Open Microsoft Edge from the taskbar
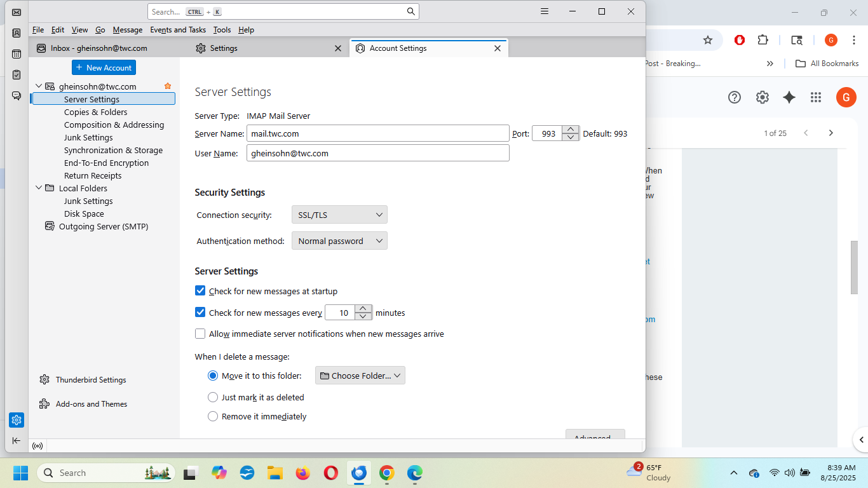 (415, 473)
